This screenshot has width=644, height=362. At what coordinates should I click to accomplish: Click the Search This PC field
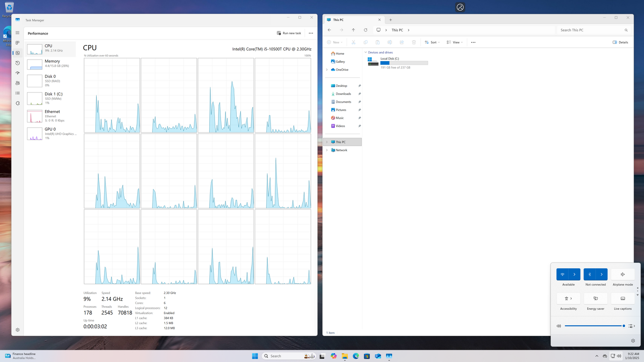click(590, 30)
